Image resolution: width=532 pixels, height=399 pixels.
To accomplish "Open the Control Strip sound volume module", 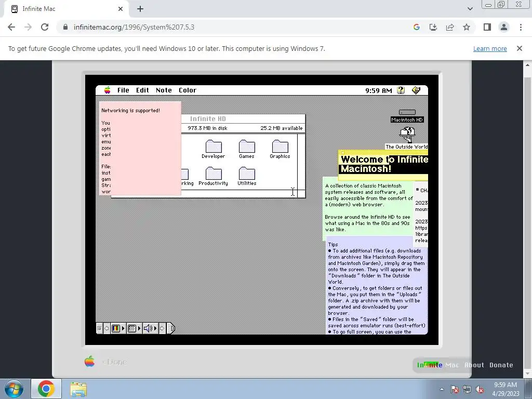I will (x=150, y=328).
